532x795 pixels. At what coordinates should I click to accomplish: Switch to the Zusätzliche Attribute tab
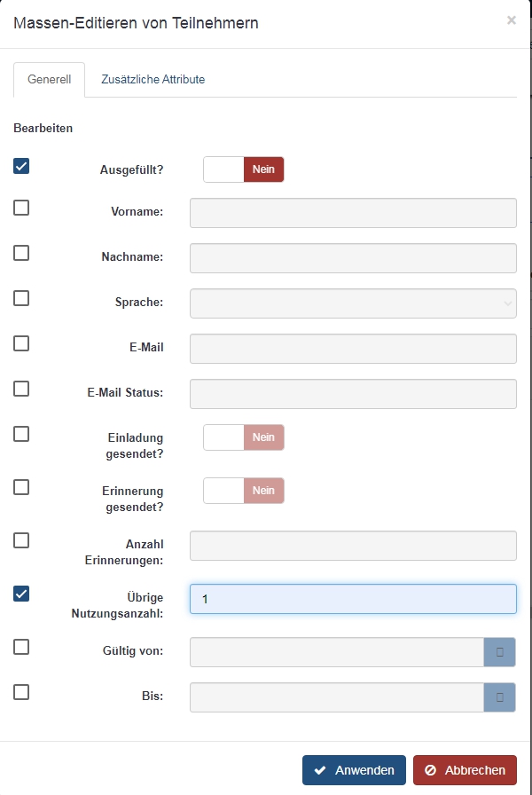click(x=153, y=80)
